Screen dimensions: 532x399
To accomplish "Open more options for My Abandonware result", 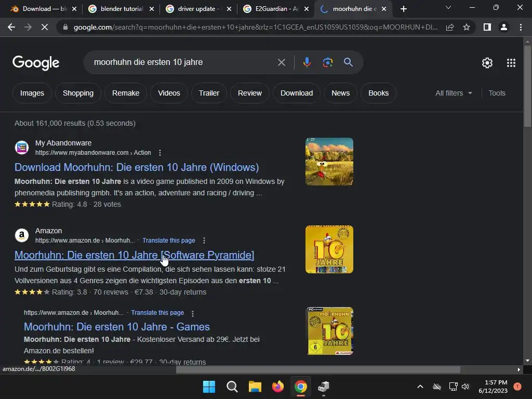I will [x=160, y=153].
